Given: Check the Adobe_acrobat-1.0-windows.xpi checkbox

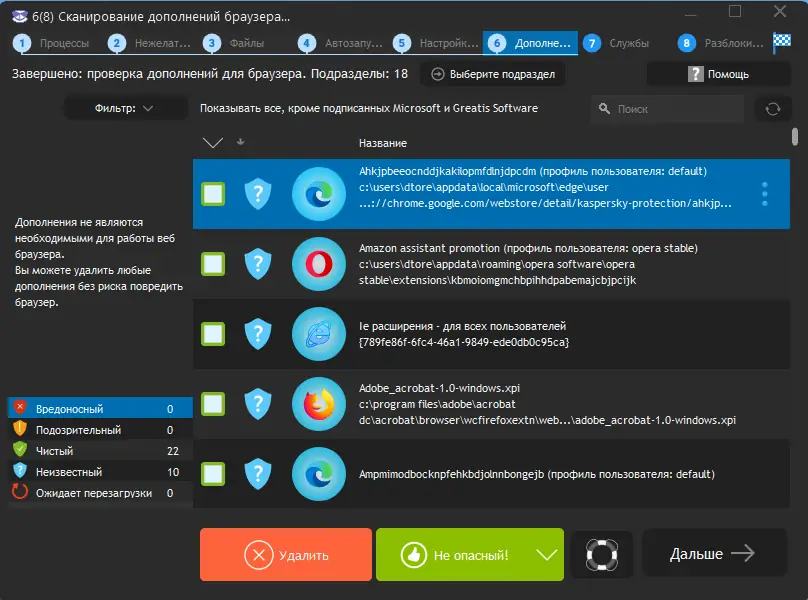Looking at the screenshot, I should click(x=212, y=404).
